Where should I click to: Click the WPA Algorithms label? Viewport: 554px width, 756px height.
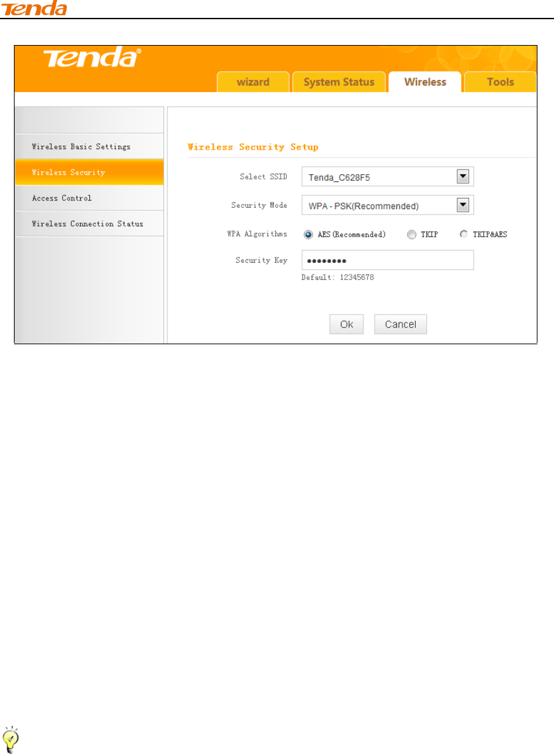(x=257, y=234)
